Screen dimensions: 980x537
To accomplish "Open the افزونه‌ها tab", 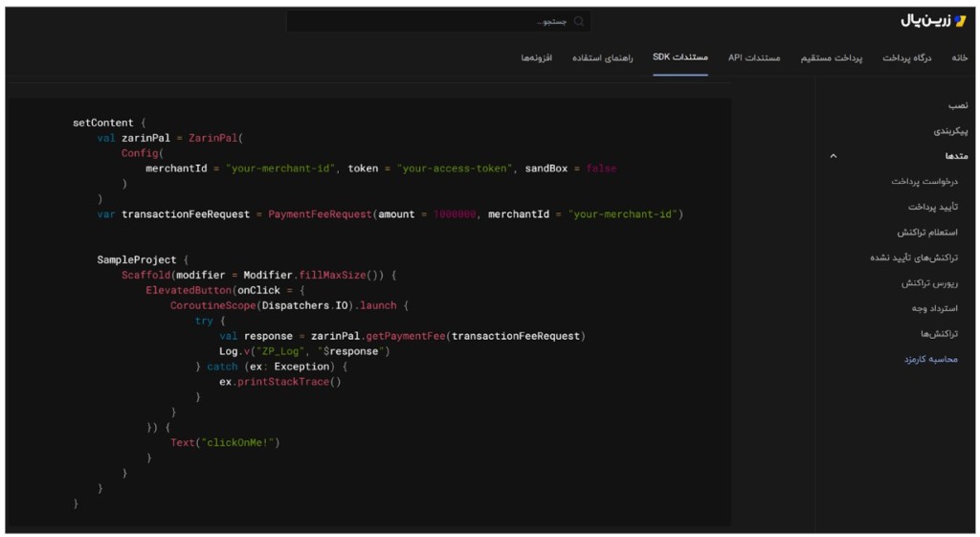I will pyautogui.click(x=536, y=57).
